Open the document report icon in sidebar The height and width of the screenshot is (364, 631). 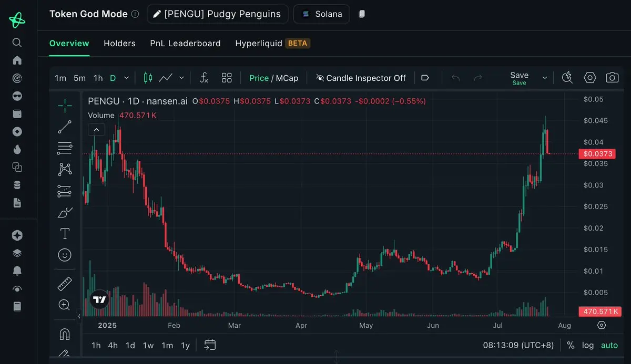(17, 203)
